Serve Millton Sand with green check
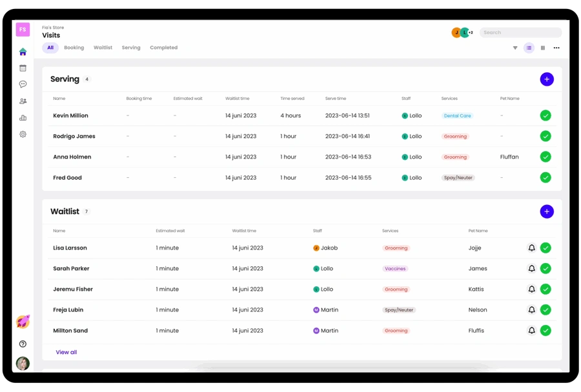This screenshot has width=581, height=392. coord(545,331)
